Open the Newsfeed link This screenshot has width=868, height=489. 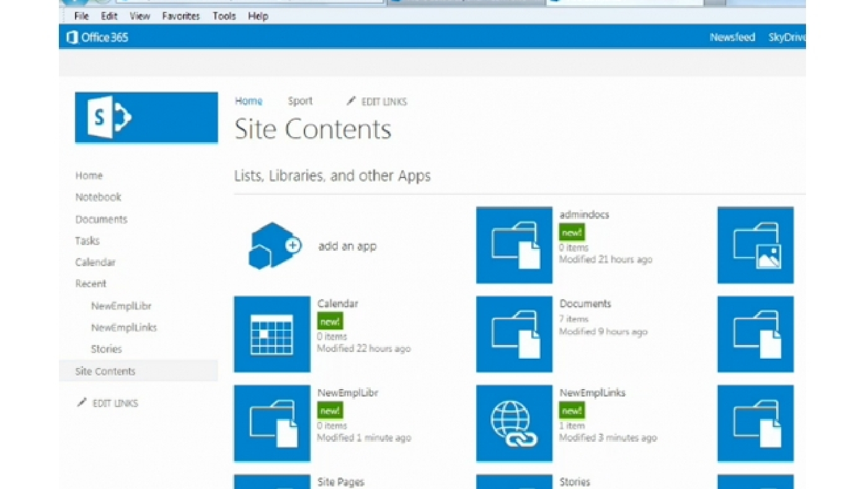[732, 37]
